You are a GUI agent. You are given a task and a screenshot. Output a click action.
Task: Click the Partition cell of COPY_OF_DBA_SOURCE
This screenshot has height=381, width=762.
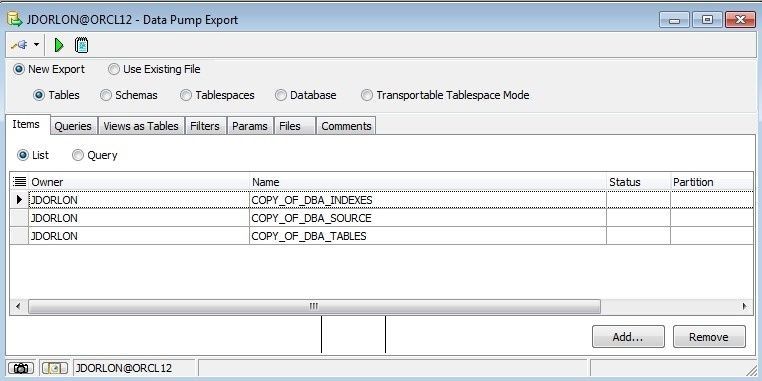[711, 218]
